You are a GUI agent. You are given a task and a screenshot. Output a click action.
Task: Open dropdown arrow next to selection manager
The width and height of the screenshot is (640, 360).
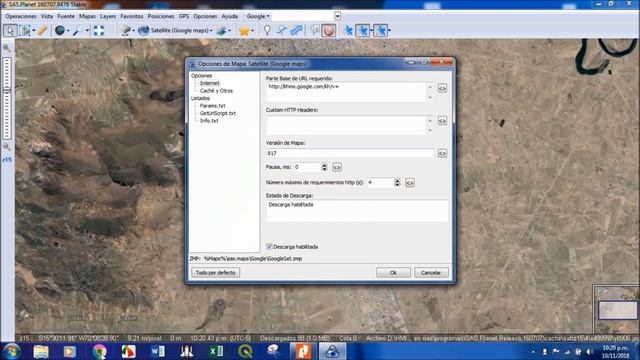pyautogui.click(x=33, y=31)
